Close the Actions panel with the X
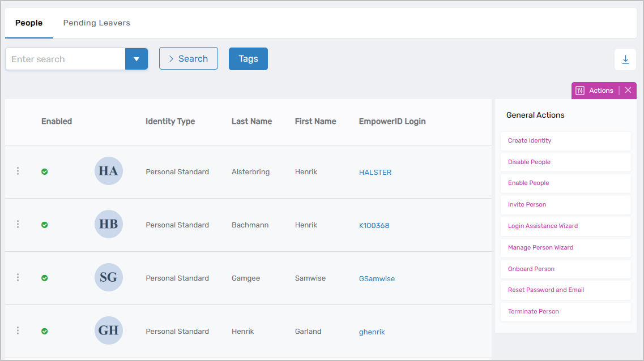644x361 pixels. coord(628,90)
